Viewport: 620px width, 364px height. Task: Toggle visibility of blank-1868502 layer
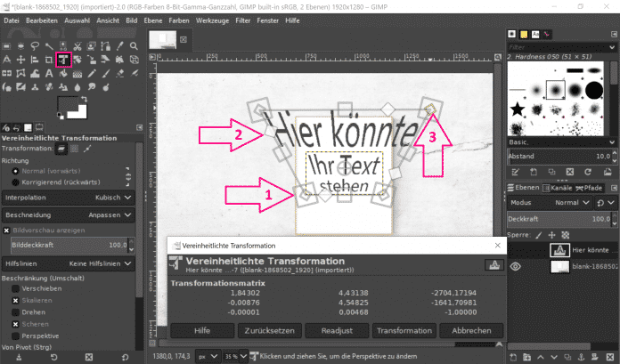tap(514, 266)
